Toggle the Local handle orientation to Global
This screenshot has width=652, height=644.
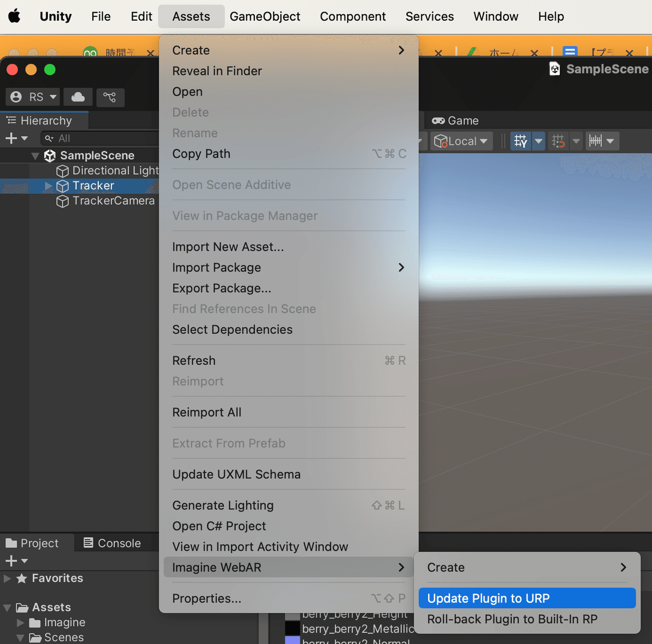click(459, 141)
